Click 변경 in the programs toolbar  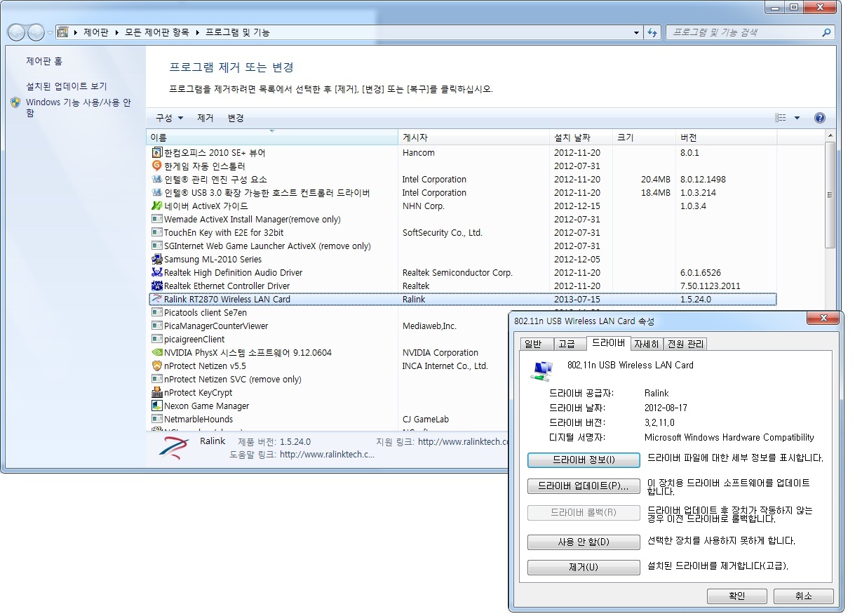pos(236,119)
